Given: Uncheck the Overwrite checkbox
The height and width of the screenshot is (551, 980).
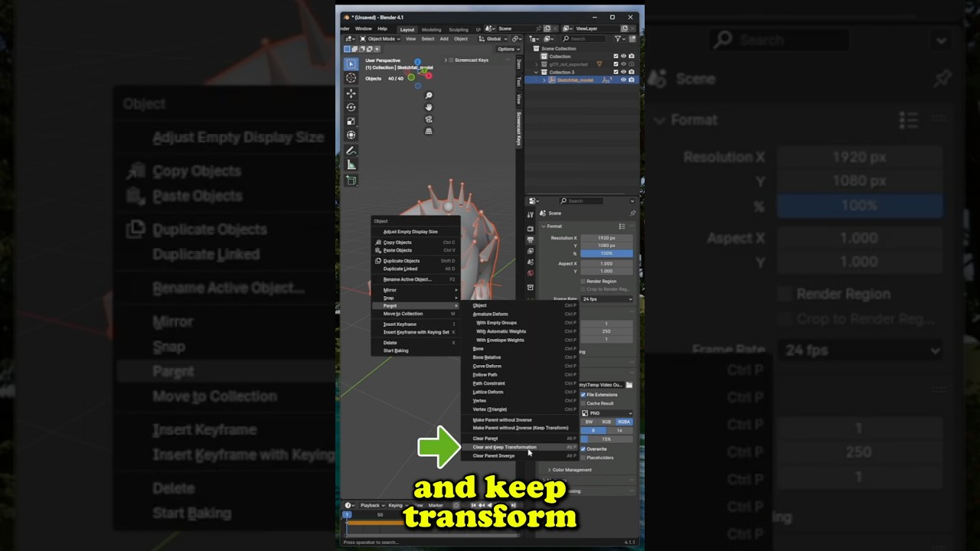Looking at the screenshot, I should 583,449.
